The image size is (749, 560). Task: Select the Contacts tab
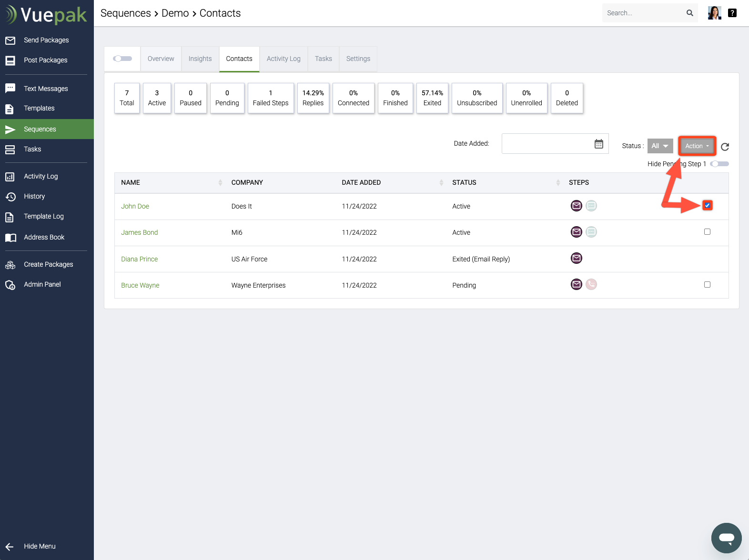[x=239, y=59]
